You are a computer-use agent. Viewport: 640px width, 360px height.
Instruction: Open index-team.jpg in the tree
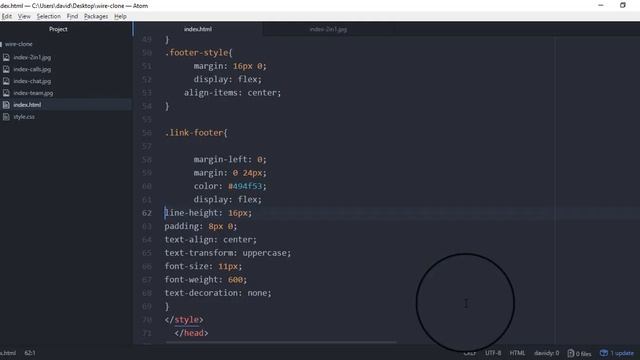point(33,93)
